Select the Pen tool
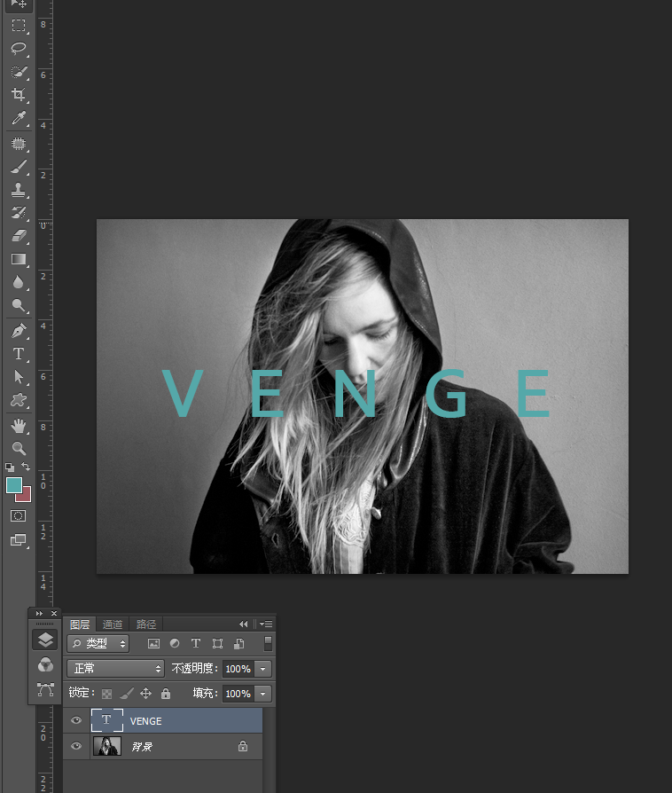Screen dimensions: 672x793 pos(19,331)
